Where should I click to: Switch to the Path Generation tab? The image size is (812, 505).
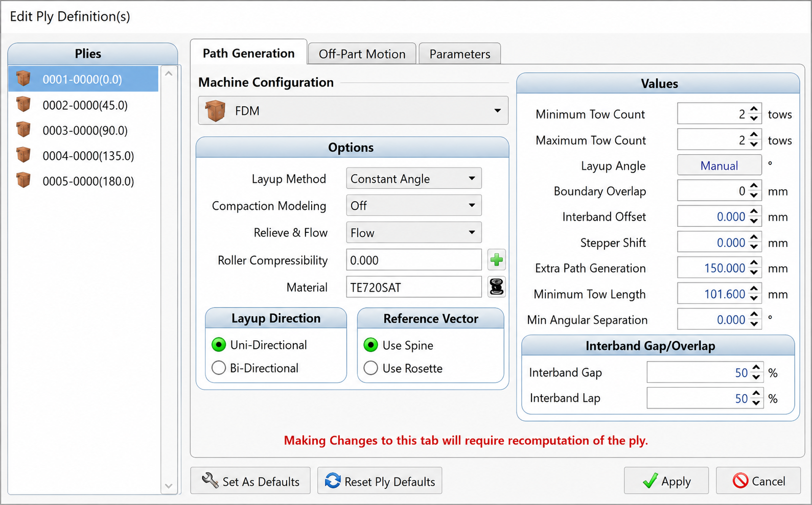tap(249, 53)
